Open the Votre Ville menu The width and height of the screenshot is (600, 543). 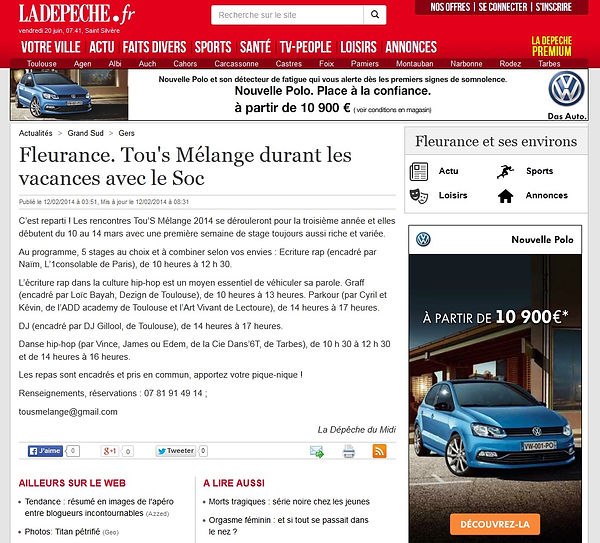tap(51, 47)
